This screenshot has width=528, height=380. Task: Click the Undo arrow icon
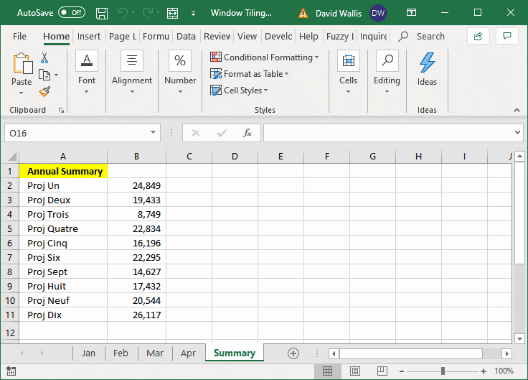click(123, 13)
